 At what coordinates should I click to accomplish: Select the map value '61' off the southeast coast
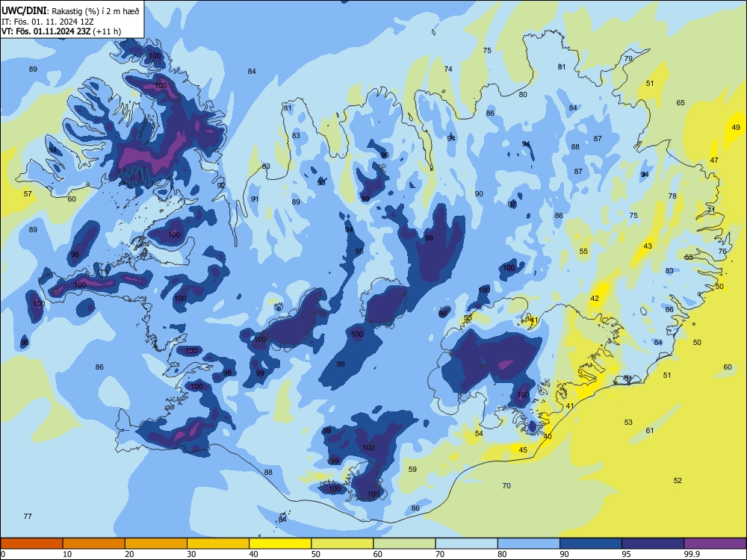650,431
